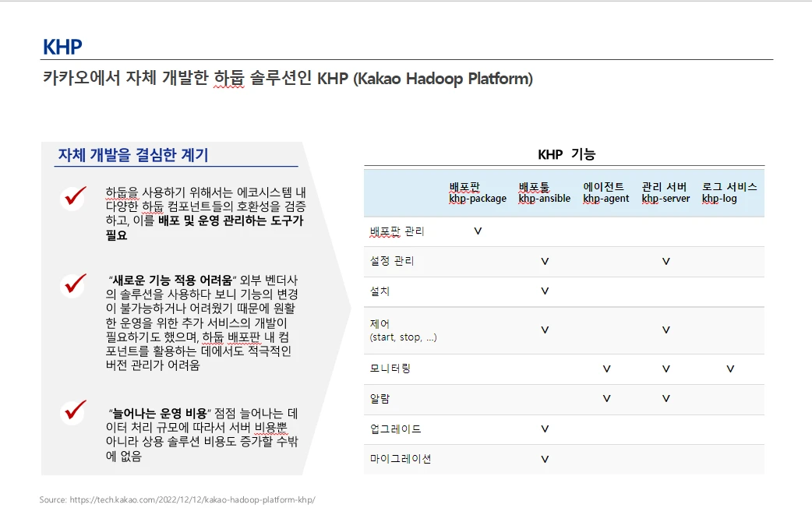Image resolution: width=812 pixels, height=515 pixels.
Task: Select the khp-server V mark in 설정 관리 row
Action: pyautogui.click(x=666, y=261)
